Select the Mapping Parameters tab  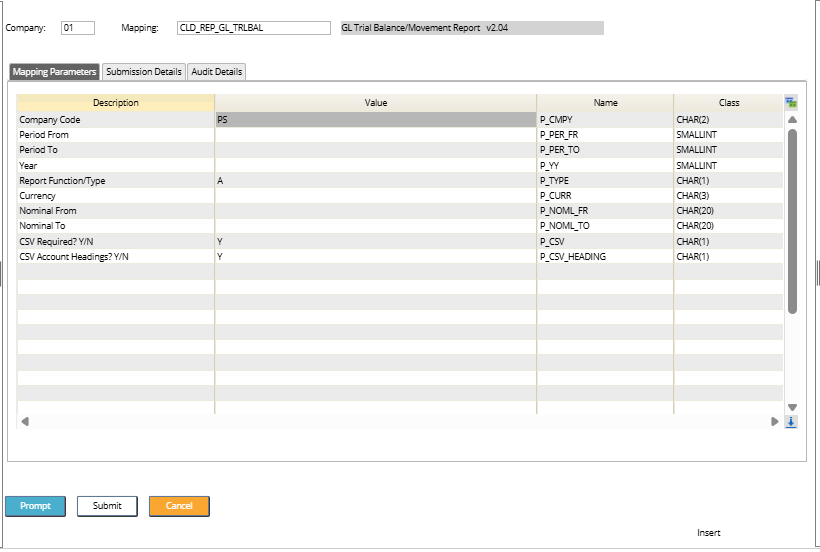(55, 72)
